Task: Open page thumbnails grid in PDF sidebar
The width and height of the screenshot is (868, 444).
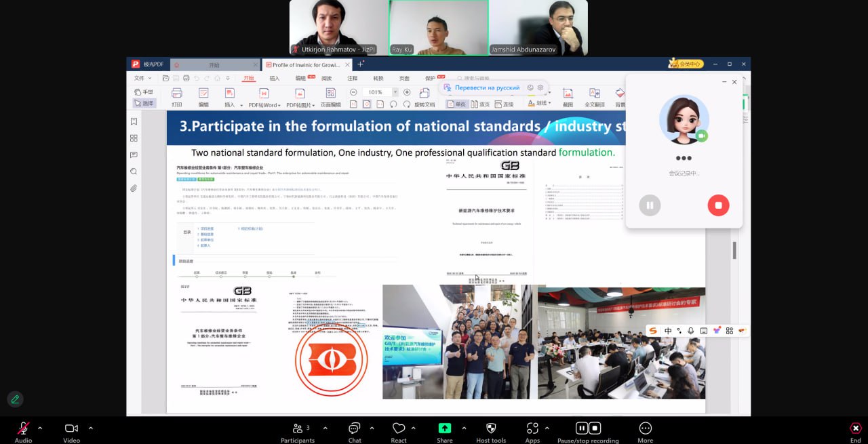Action: 134,138
